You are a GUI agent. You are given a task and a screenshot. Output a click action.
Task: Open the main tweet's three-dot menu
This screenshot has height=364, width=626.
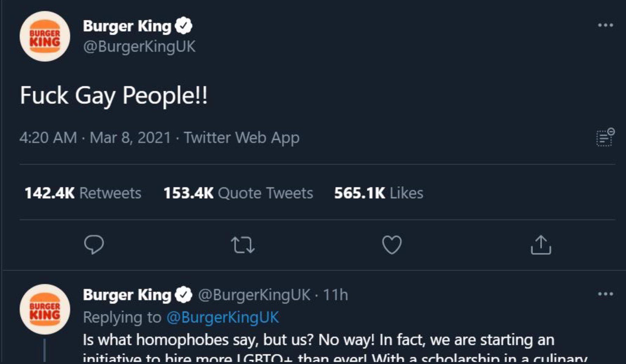click(x=605, y=25)
